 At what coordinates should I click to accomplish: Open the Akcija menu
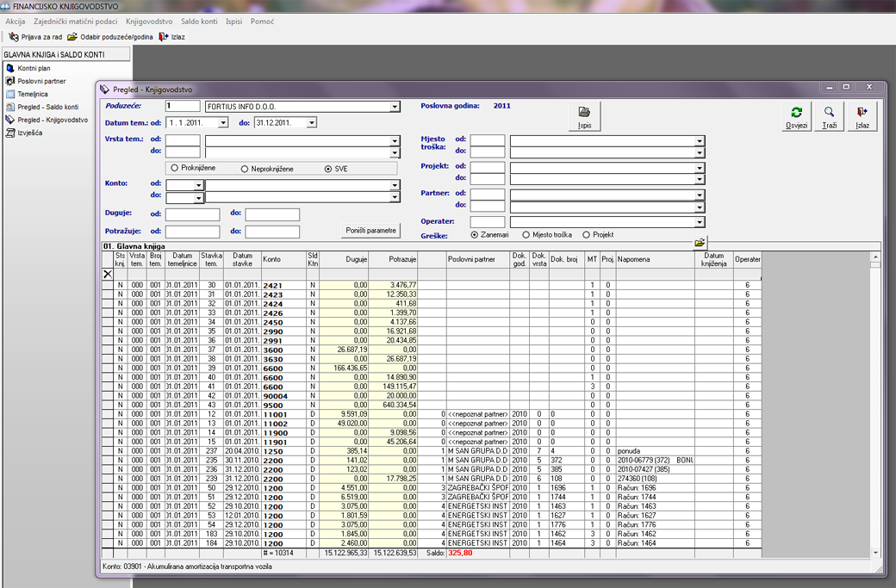16,22
